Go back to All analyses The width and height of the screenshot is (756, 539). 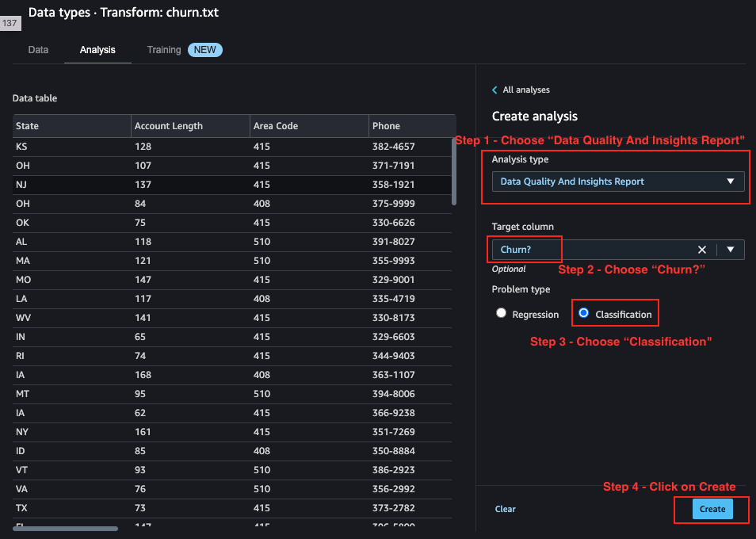(x=526, y=90)
